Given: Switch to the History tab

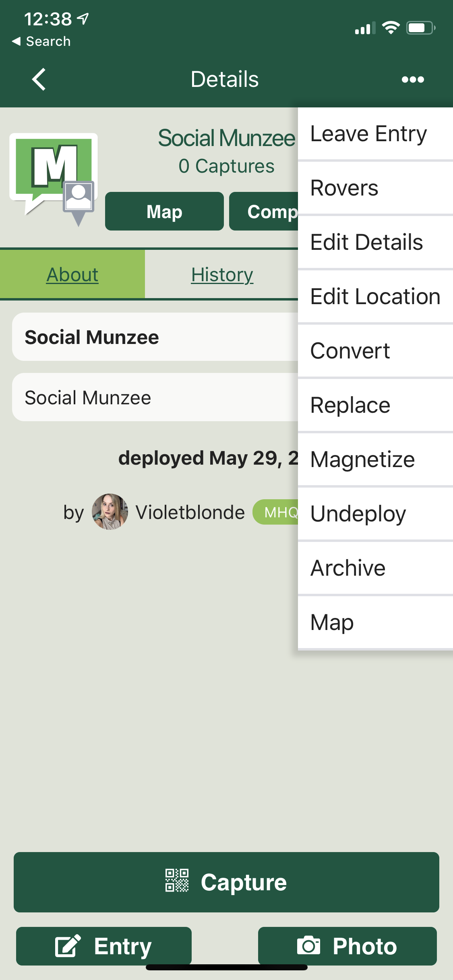Looking at the screenshot, I should 222,274.
